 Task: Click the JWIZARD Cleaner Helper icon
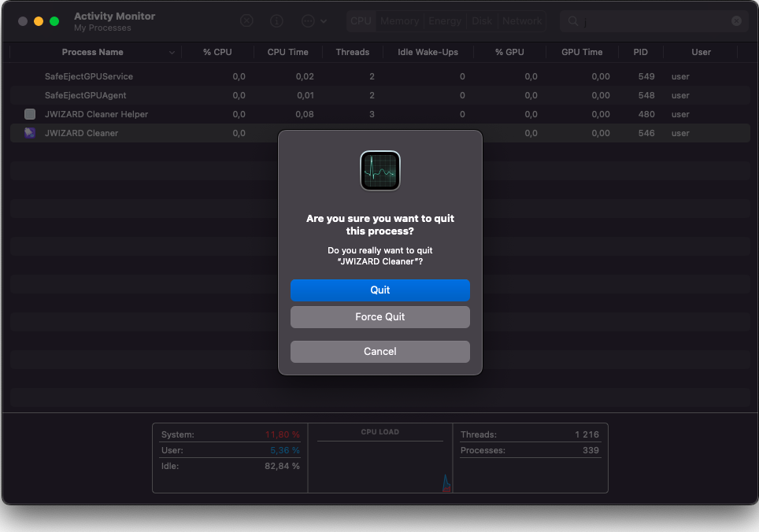[x=30, y=114]
